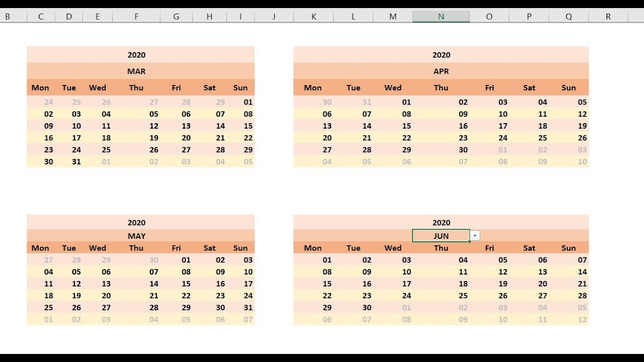The height and width of the screenshot is (362, 644).
Task: Click the 2020 year above APR
Action: coord(441,55)
